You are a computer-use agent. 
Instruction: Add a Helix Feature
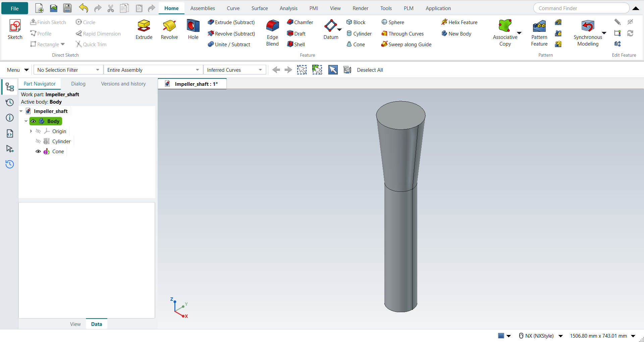coord(459,22)
